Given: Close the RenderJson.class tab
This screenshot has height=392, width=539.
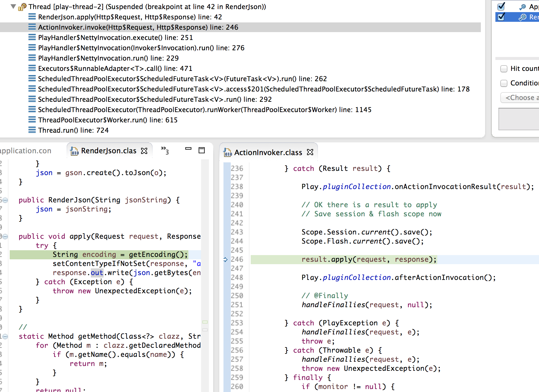Looking at the screenshot, I should (x=144, y=151).
